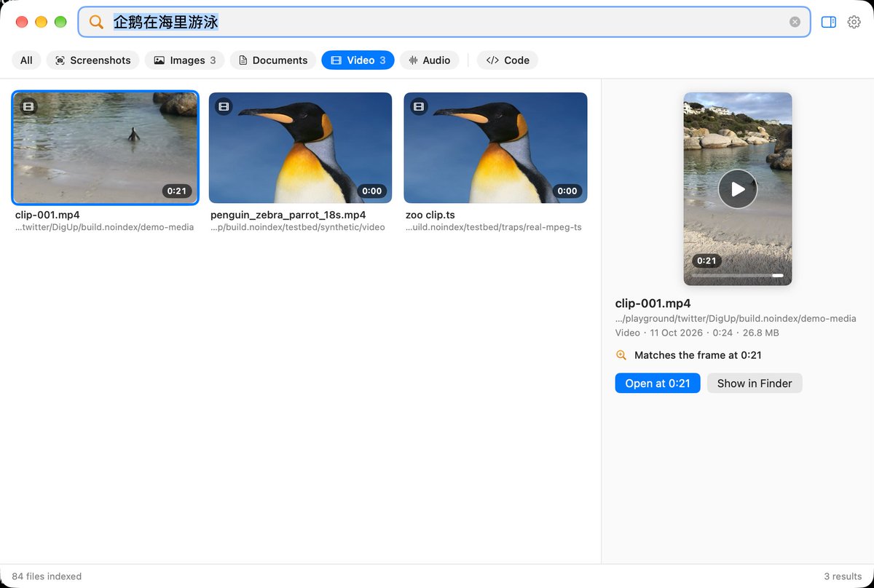Filter results by Screenshots
The height and width of the screenshot is (588, 874).
[x=92, y=60]
